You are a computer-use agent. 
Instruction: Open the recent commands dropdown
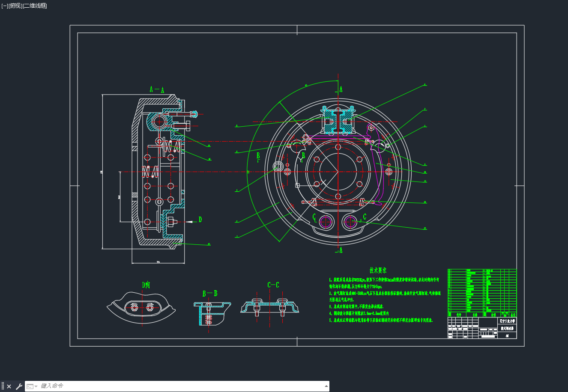(32, 386)
